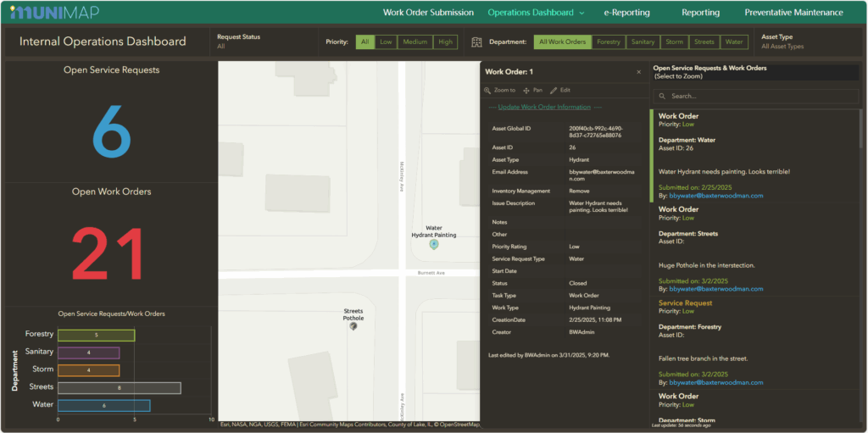
Task: Click the search magnifier icon in list
Action: [x=661, y=97]
